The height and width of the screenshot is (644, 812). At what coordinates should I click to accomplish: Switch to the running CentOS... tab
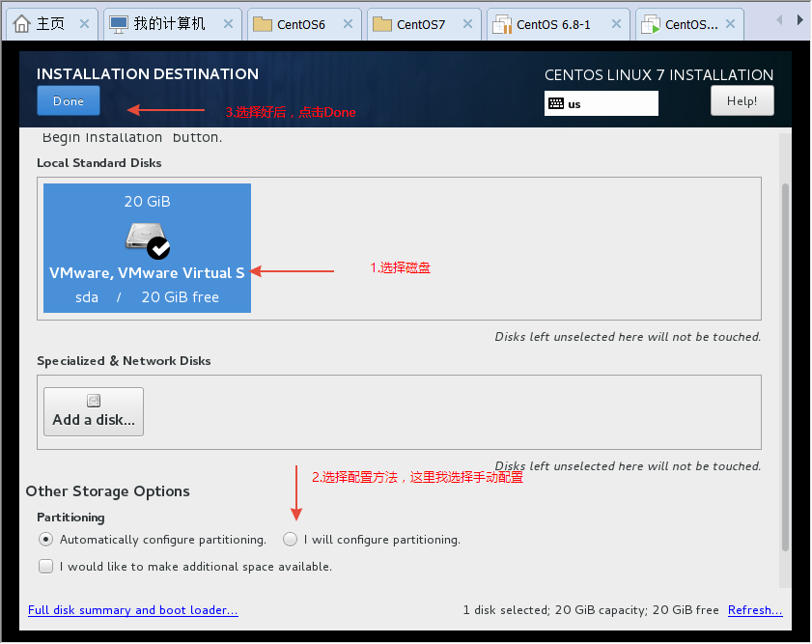point(689,24)
